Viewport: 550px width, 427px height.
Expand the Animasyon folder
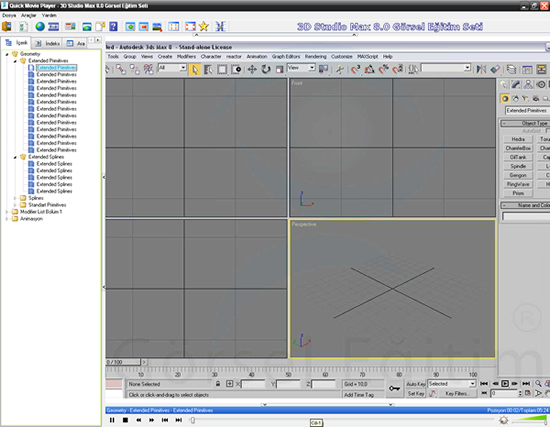[x=7, y=219]
